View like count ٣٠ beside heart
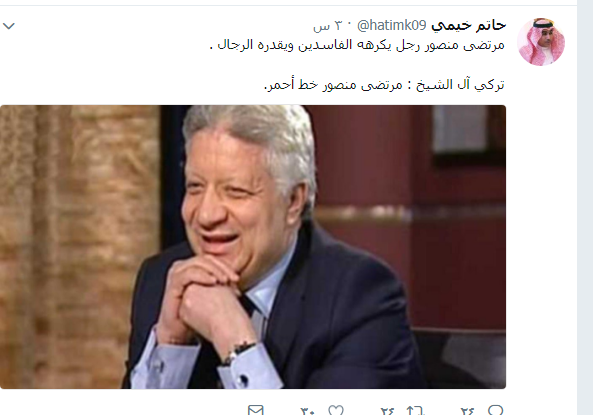This screenshot has width=593, height=415. [307, 411]
